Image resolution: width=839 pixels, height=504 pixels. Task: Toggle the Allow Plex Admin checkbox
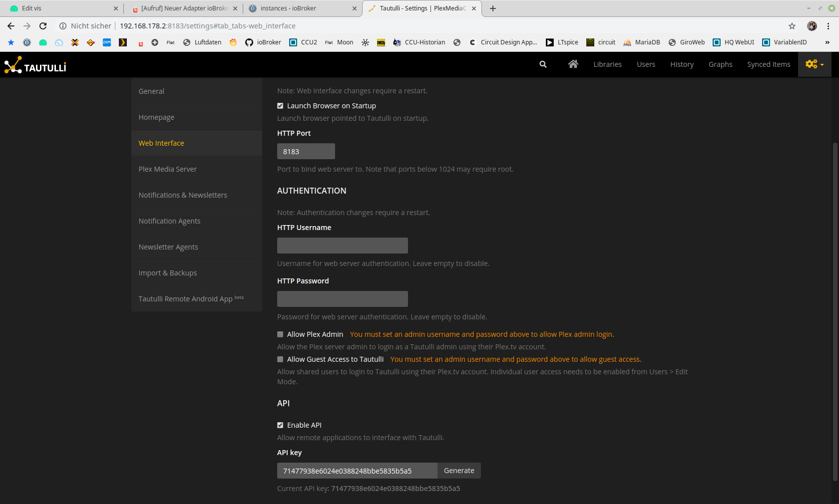(x=280, y=334)
